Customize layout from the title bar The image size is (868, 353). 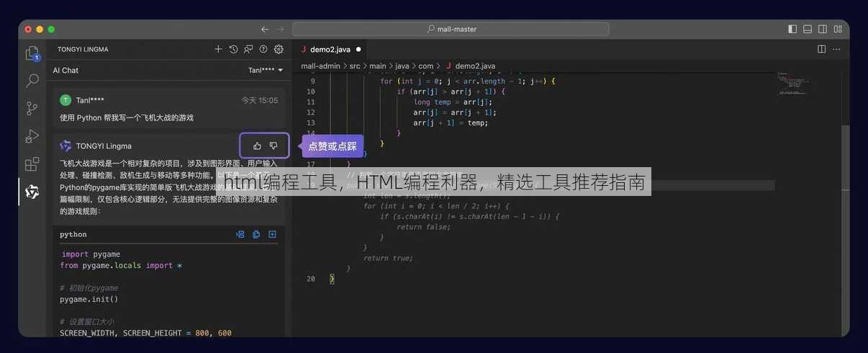click(838, 30)
